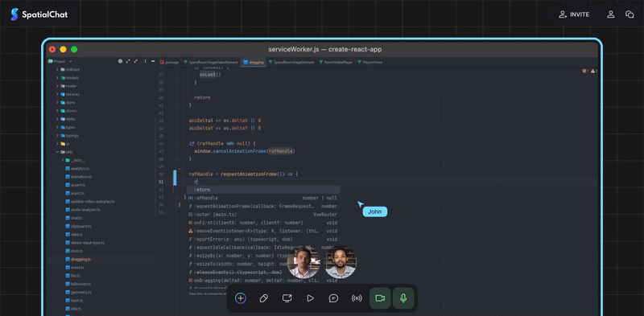644x316 pixels.
Task: Switch to the PlayerVimeo tab
Action: click(369, 63)
